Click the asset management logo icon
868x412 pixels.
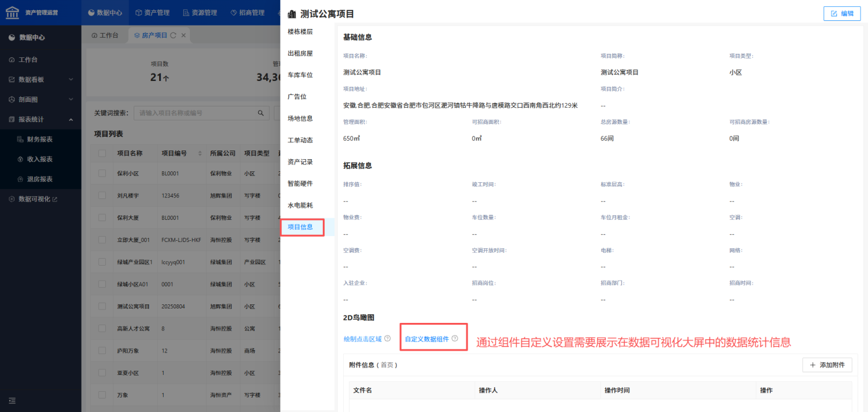(12, 12)
